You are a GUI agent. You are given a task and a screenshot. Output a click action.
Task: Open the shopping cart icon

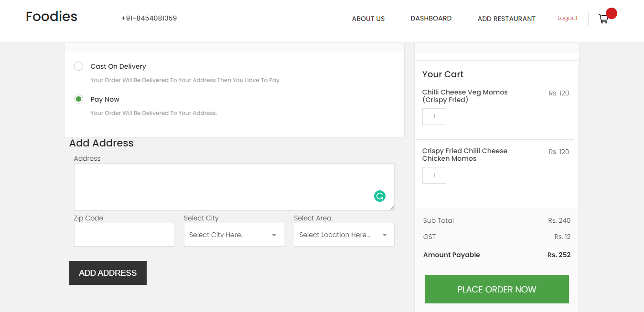click(x=603, y=19)
